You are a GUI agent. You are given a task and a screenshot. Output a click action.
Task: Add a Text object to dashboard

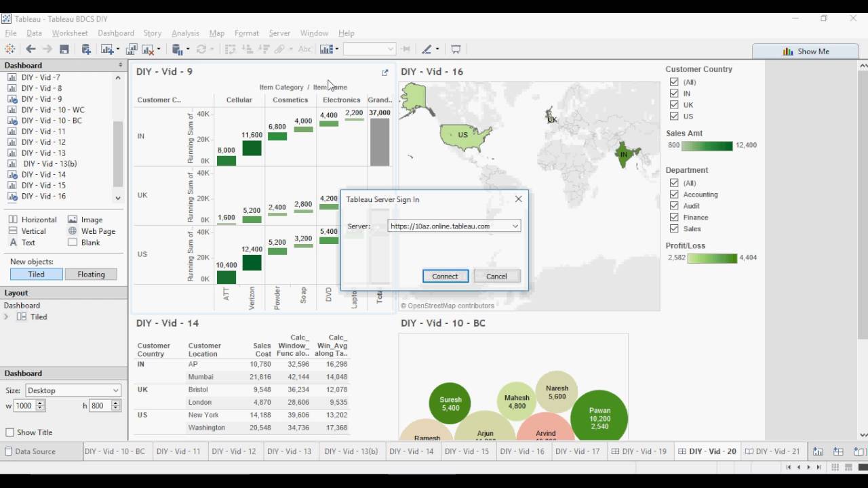[x=22, y=243]
